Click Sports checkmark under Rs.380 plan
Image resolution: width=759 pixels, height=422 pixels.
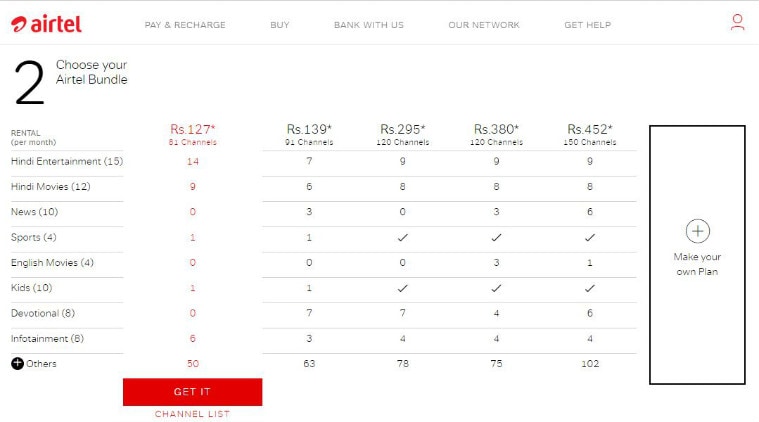(x=496, y=238)
